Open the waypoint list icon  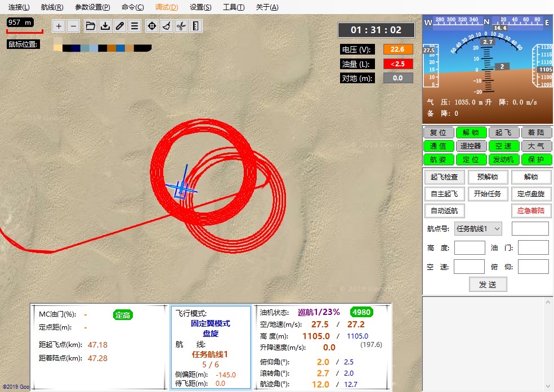[135, 26]
